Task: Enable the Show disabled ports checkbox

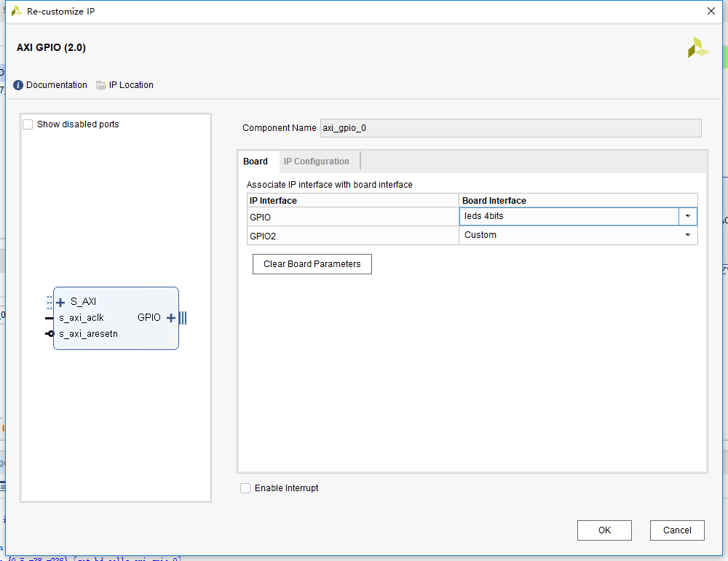Action: 28,124
